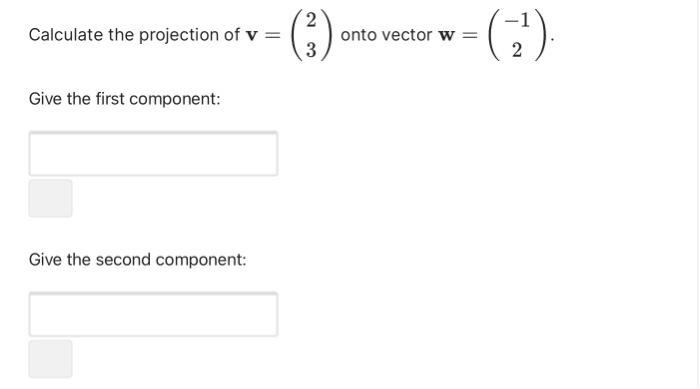This screenshot has height=389, width=700.
Task: Click the "Give the first component:" label
Action: click(x=125, y=99)
